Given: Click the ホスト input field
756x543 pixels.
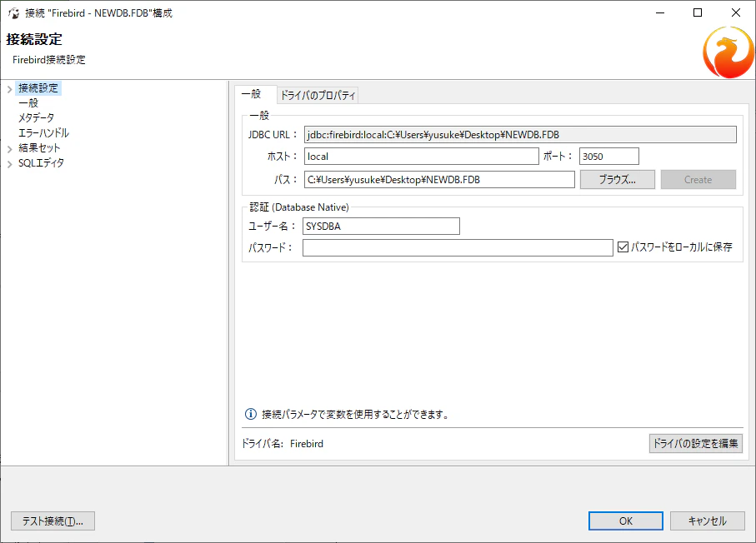Looking at the screenshot, I should point(422,156).
